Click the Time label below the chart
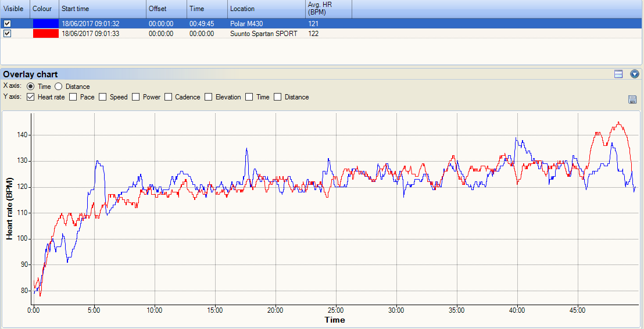 [335, 320]
